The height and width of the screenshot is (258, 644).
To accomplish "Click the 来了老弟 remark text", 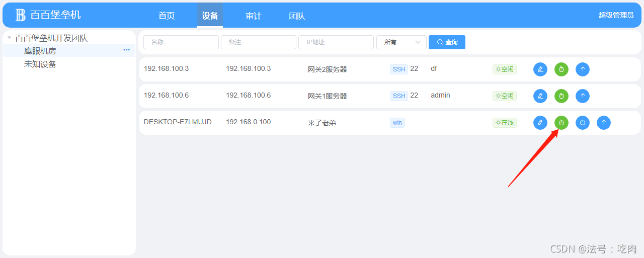I will 322,123.
